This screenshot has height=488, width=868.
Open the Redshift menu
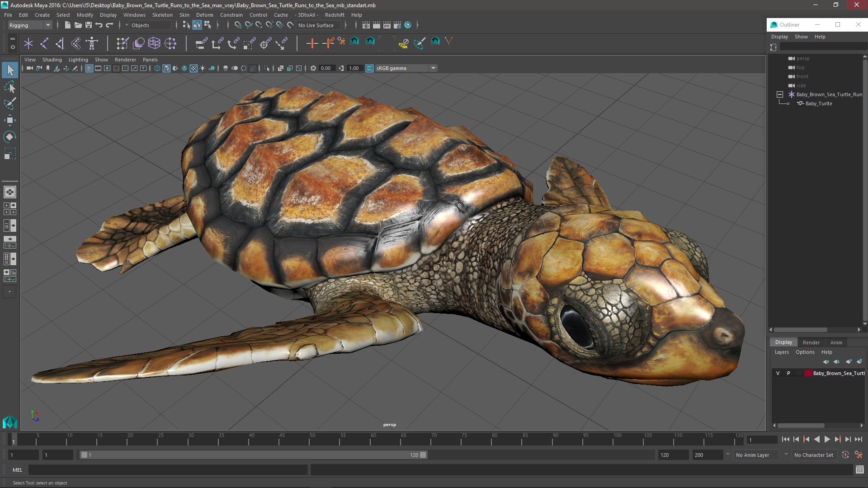point(335,15)
